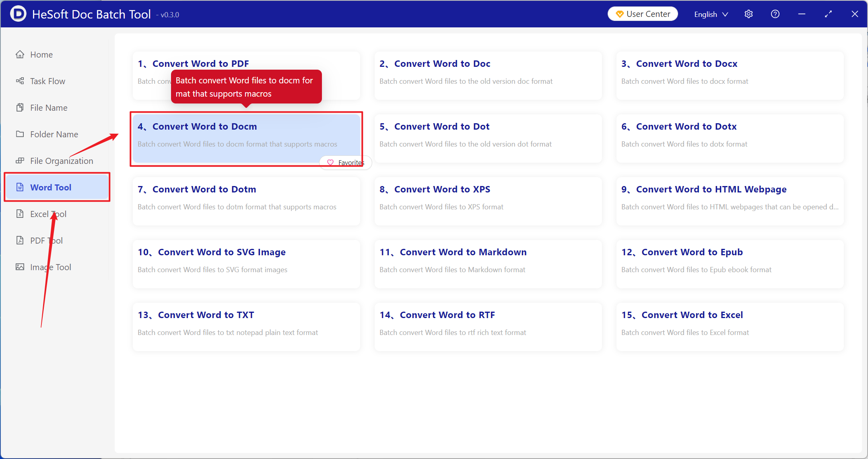868x459 pixels.
Task: Open the English language dropdown
Action: click(x=711, y=14)
